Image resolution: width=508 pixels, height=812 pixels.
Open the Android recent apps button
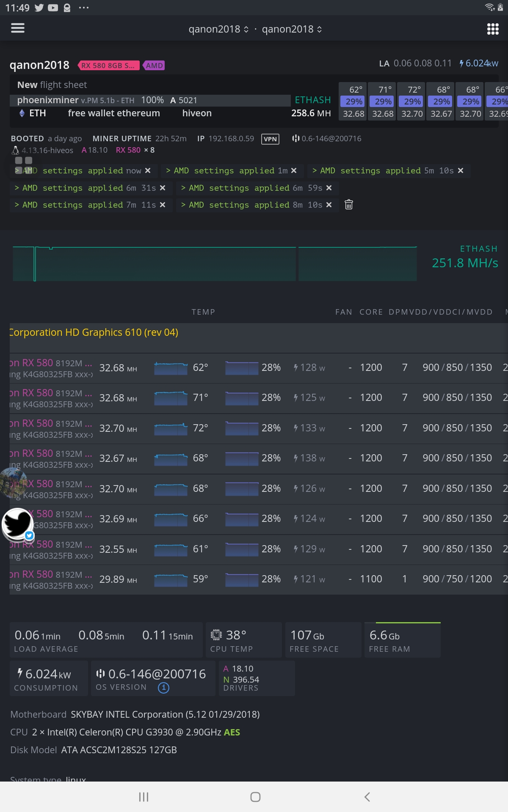coord(144,797)
